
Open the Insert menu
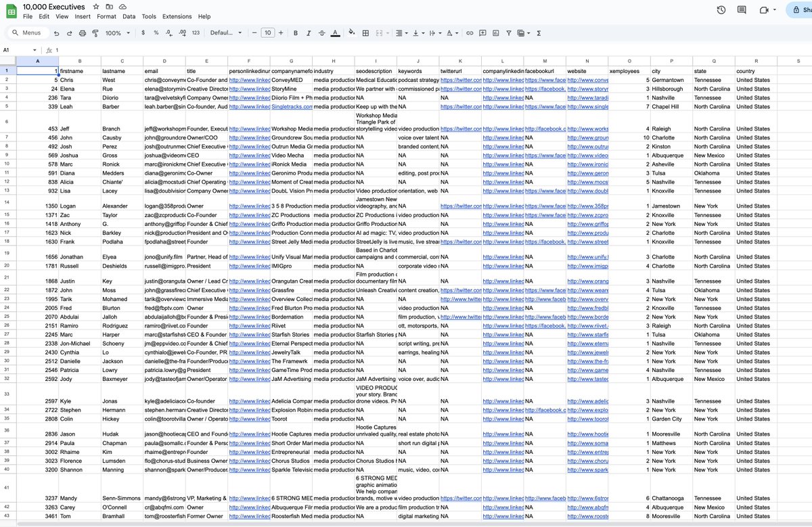click(x=83, y=16)
